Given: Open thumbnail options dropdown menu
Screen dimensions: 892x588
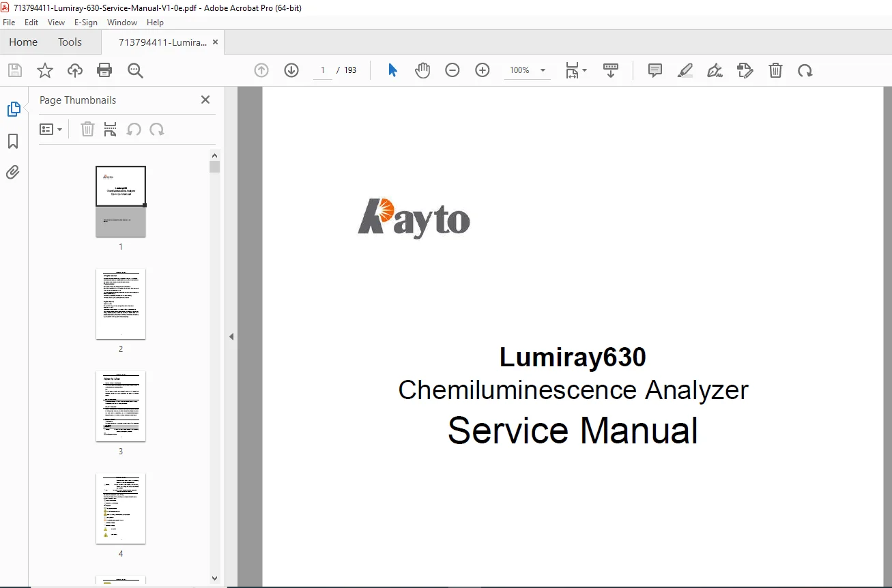Looking at the screenshot, I should [x=51, y=129].
